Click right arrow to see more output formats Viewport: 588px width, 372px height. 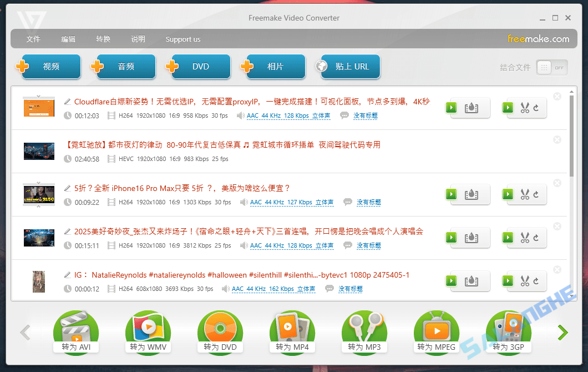pos(562,332)
